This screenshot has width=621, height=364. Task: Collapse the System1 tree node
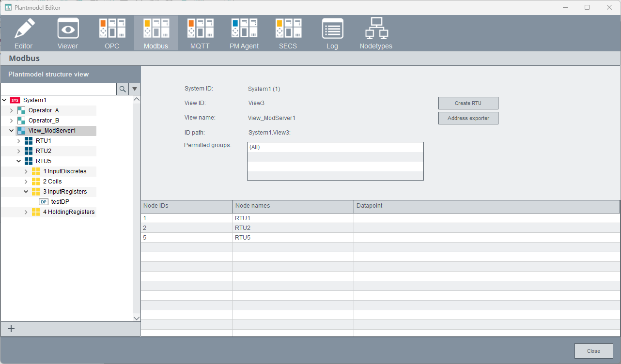pyautogui.click(x=4, y=100)
